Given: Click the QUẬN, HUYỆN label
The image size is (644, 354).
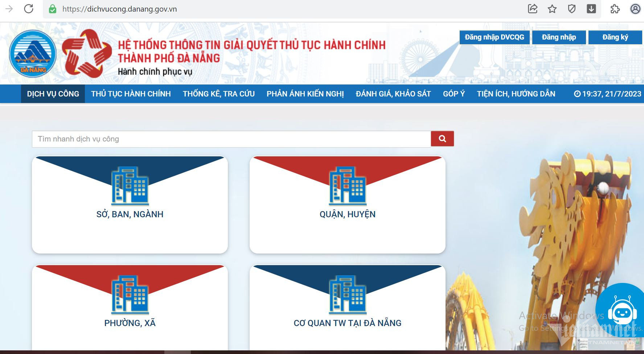Looking at the screenshot, I should (x=348, y=214).
